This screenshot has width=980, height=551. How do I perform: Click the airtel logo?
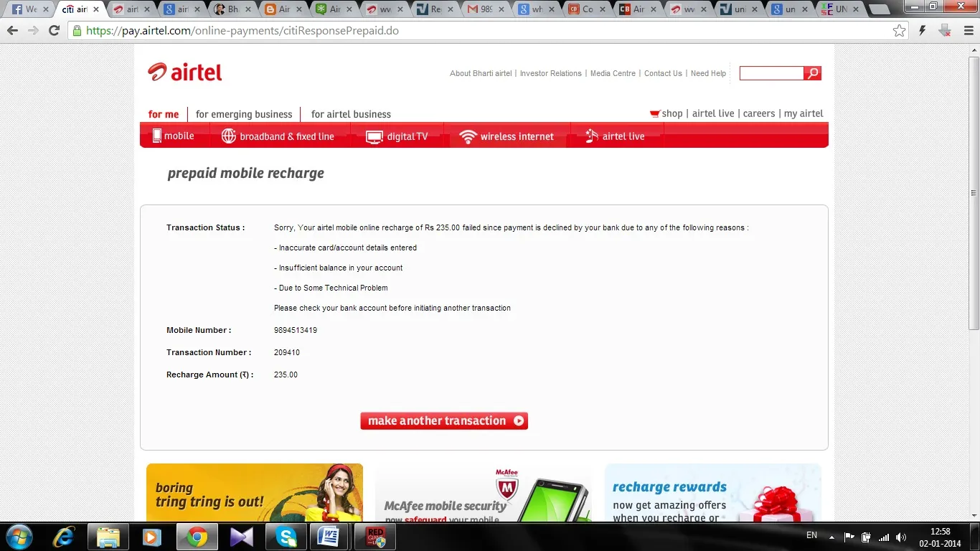click(x=185, y=72)
